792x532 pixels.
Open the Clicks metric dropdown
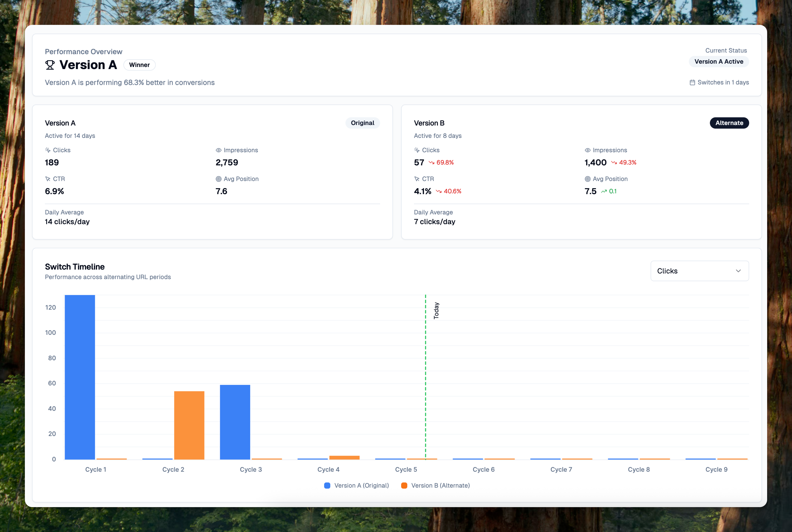(699, 271)
